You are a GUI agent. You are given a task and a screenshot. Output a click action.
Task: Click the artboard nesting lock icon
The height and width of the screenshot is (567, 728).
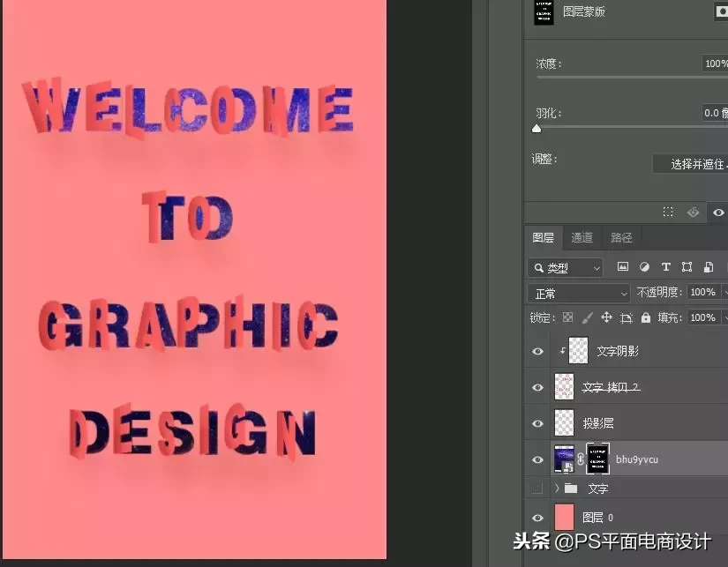(627, 317)
